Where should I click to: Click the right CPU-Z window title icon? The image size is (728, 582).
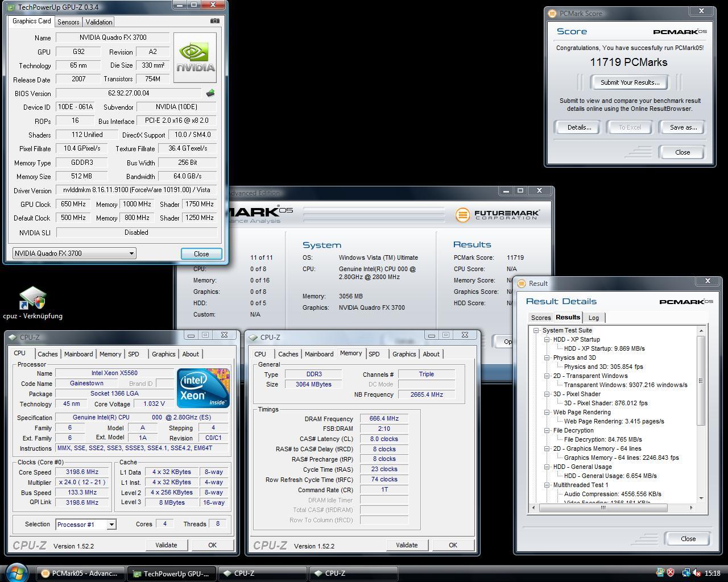[x=254, y=337]
